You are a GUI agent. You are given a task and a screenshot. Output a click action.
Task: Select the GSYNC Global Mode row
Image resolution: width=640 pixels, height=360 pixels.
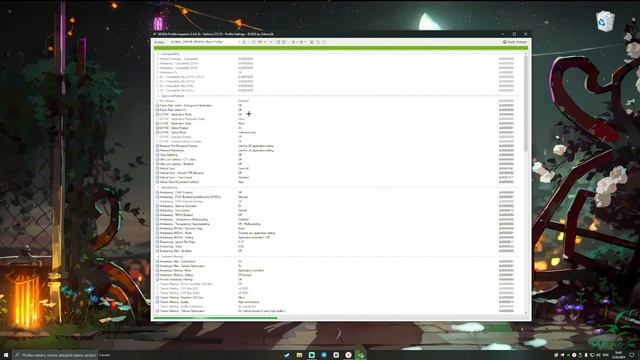[x=339, y=132]
